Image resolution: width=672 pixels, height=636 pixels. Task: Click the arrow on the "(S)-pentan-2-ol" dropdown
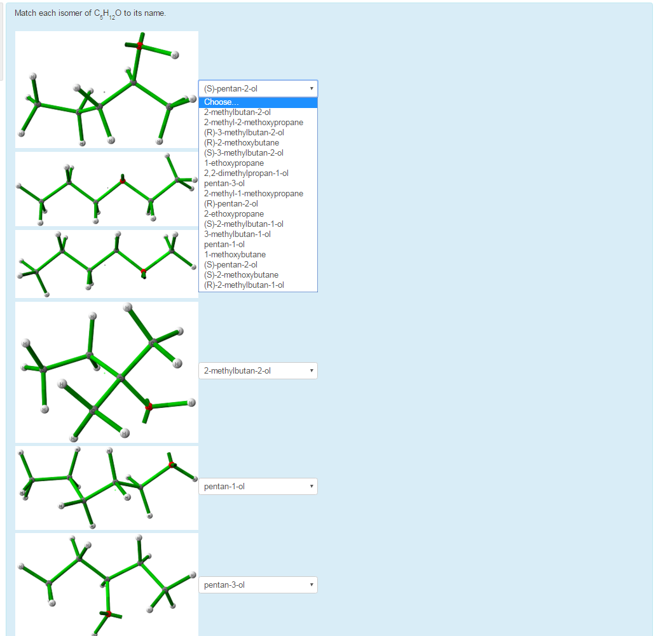coord(312,88)
